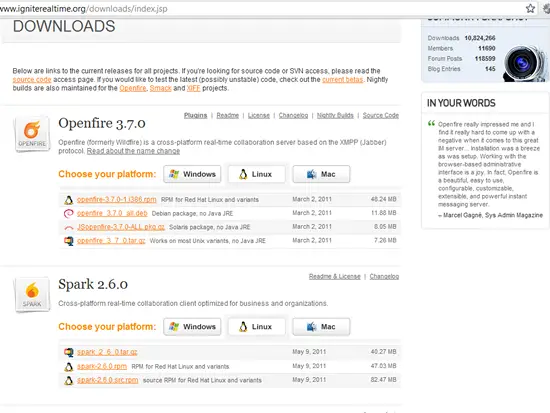Click the Downloads count '10,824,266'
The height and width of the screenshot is (413, 550).
pyautogui.click(x=480, y=38)
